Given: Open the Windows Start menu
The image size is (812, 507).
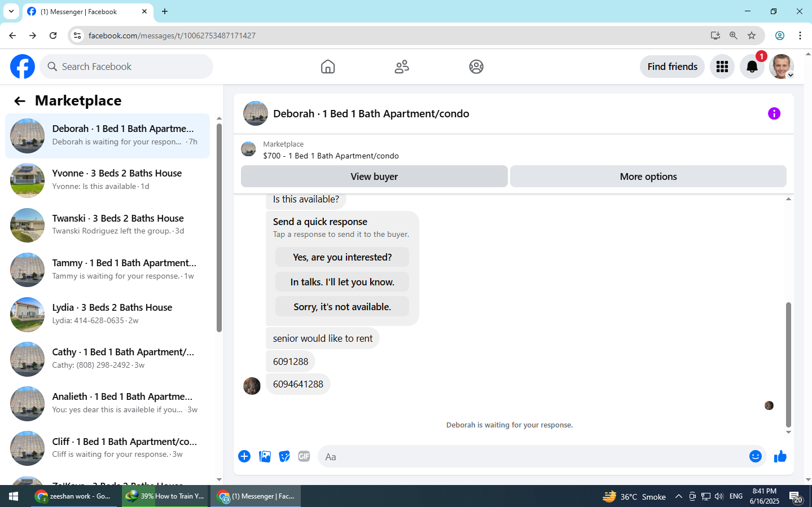Looking at the screenshot, I should point(14,496).
